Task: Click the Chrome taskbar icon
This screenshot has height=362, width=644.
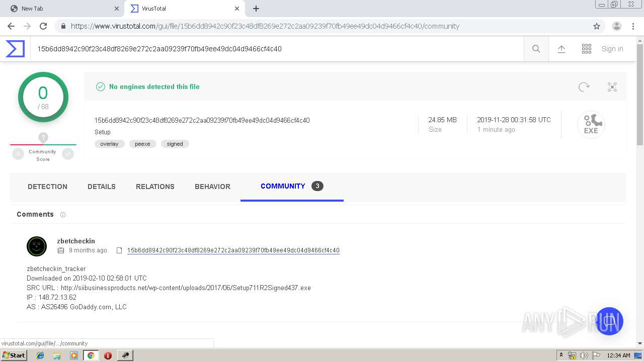Action: (91, 355)
